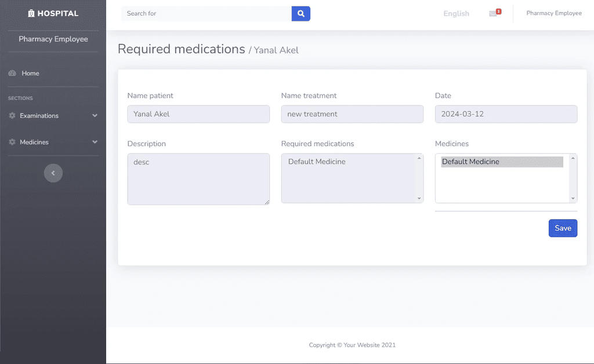Click the hospital building logo icon
This screenshot has height=364, width=594.
(31, 13)
